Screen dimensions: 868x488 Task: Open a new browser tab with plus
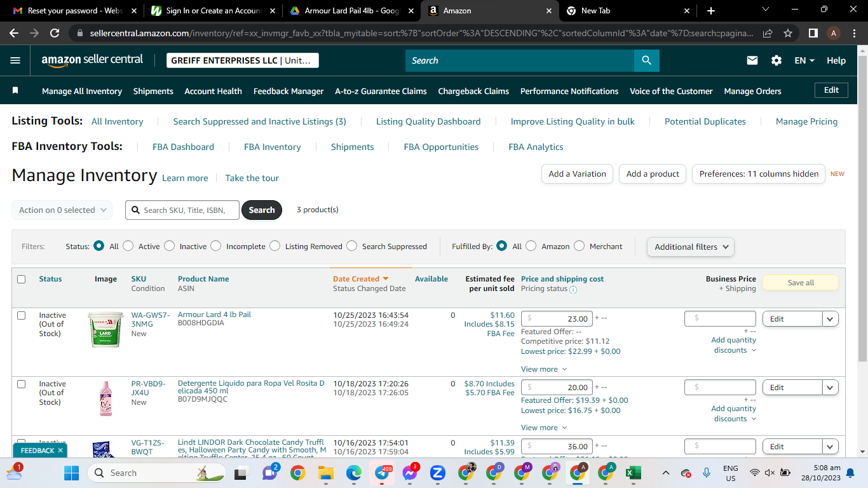711,11
